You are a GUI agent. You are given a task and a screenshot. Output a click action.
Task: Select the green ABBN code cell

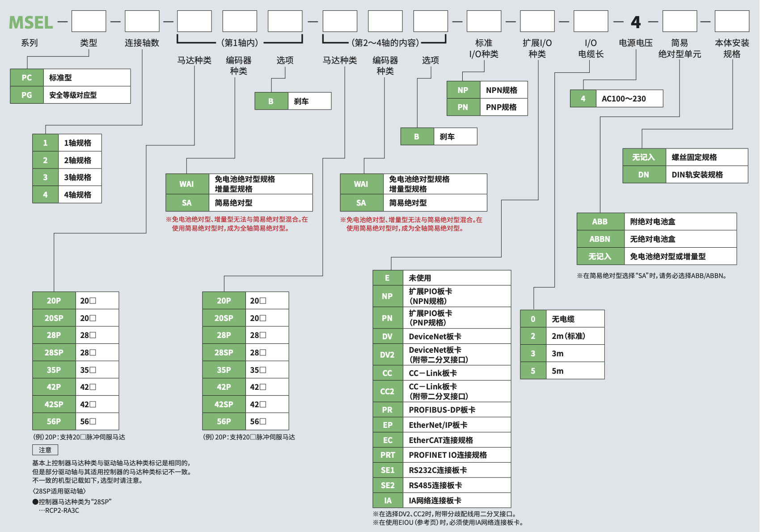tap(600, 239)
